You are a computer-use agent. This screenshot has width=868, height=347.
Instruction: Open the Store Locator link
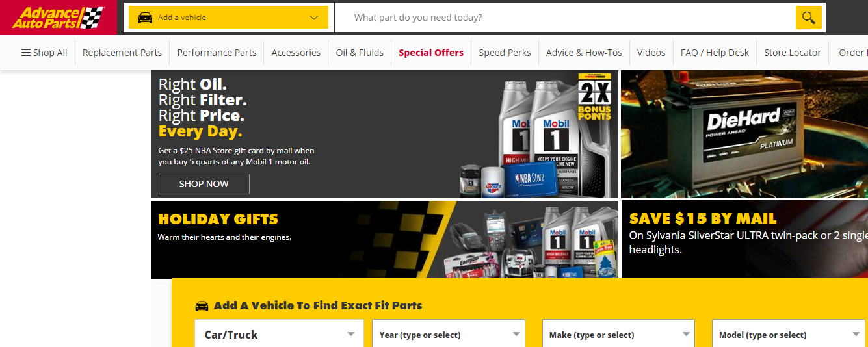793,53
